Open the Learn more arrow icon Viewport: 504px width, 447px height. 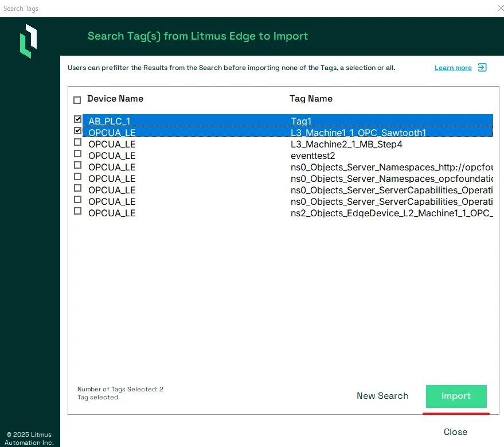tap(482, 68)
